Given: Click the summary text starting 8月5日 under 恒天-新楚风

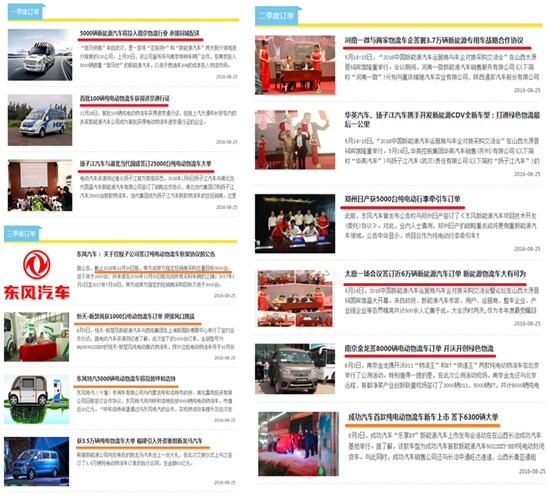Looking at the screenshot, I should coord(156,338).
